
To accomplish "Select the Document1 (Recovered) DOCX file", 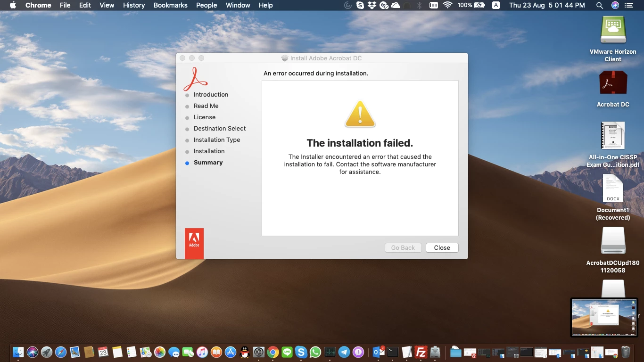I will click(613, 197).
